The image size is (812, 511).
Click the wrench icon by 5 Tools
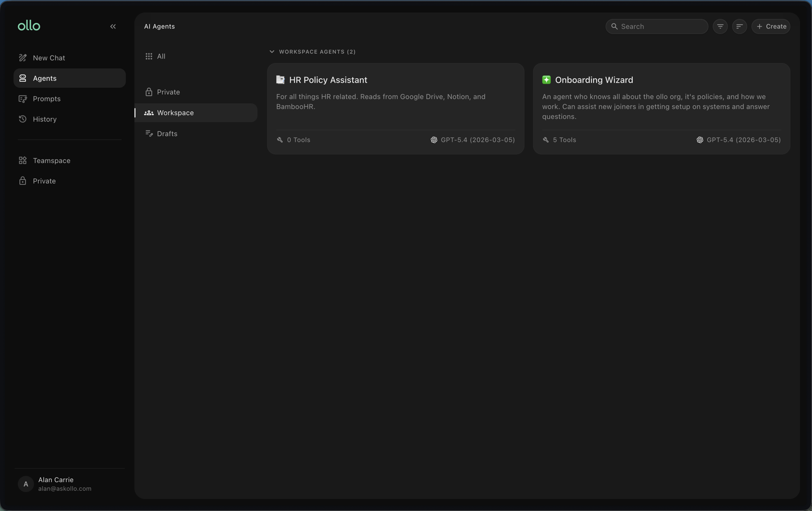click(x=546, y=140)
